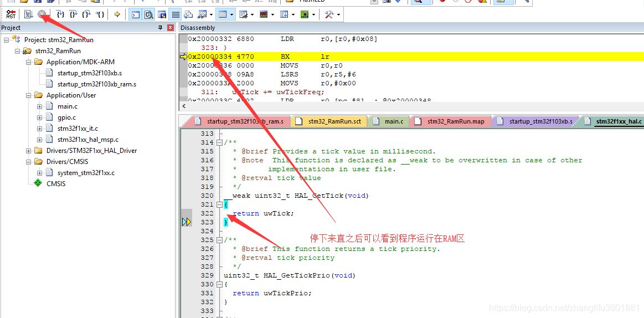Expand the System Viewer dropdown arrow

tap(314, 15)
